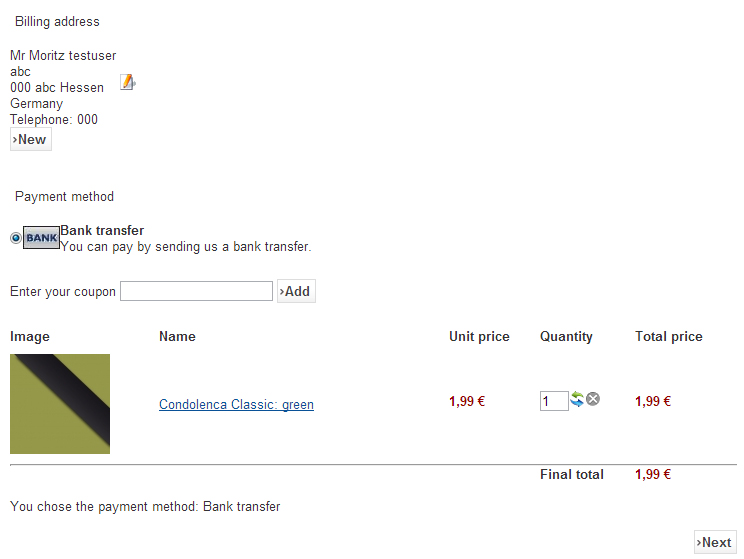This screenshot has height=559, width=744.
Task: Click the Next button to continue checkout
Action: tap(715, 542)
